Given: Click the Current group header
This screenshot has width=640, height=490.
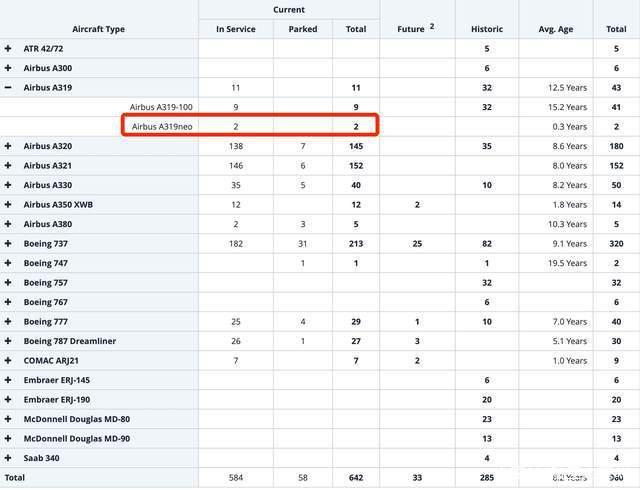Looking at the screenshot, I should tap(289, 10).
